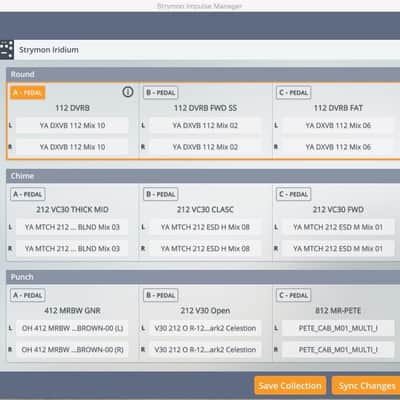400x400 pixels.
Task: Select the Chime B - PEDAL tag
Action: (161, 194)
